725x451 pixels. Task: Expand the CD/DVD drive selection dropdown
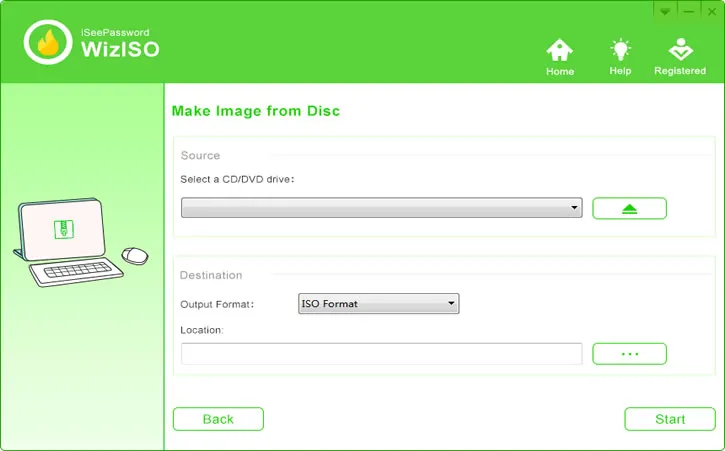click(382, 208)
